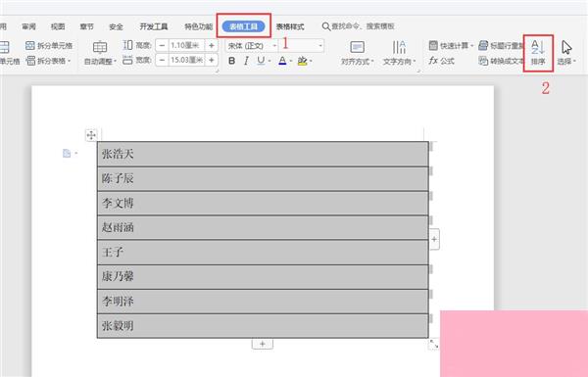Open the 对齐方式 alignment dropdown

(x=357, y=53)
